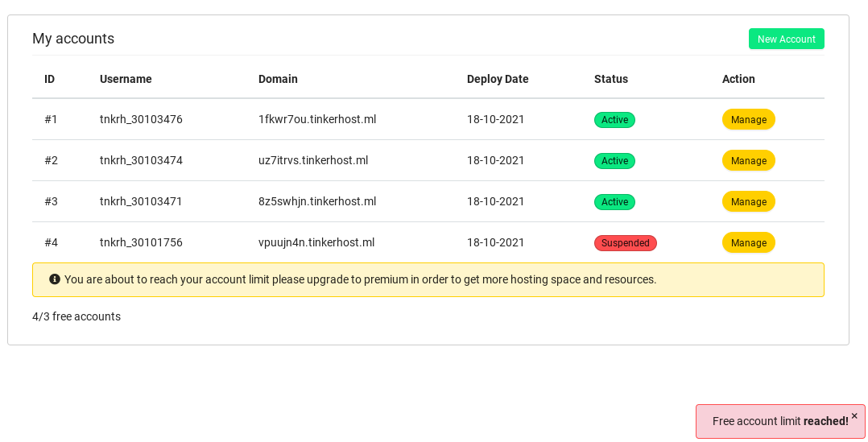868x442 pixels.
Task: Click username tnkrh_30103476
Action: tap(141, 119)
